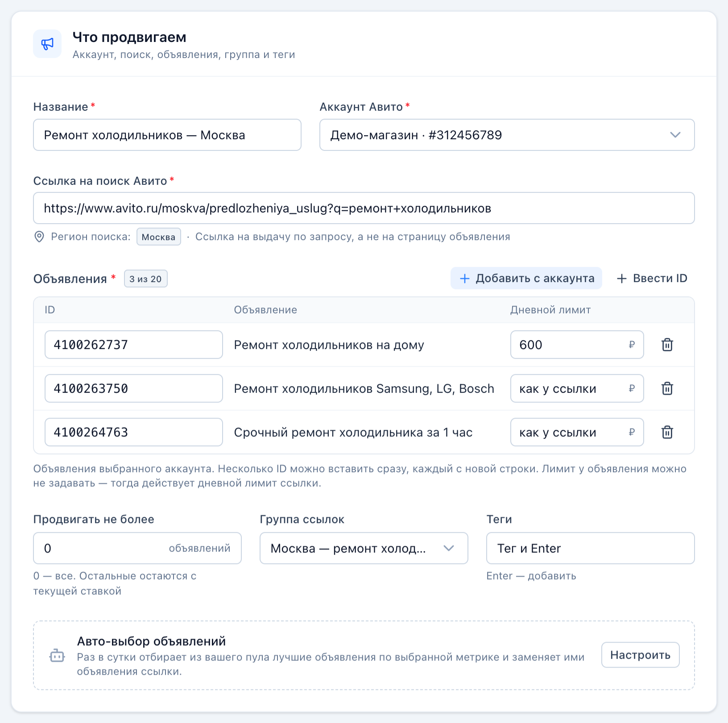
Task: Click the 3 из 20 counter badge
Action: [x=145, y=278]
